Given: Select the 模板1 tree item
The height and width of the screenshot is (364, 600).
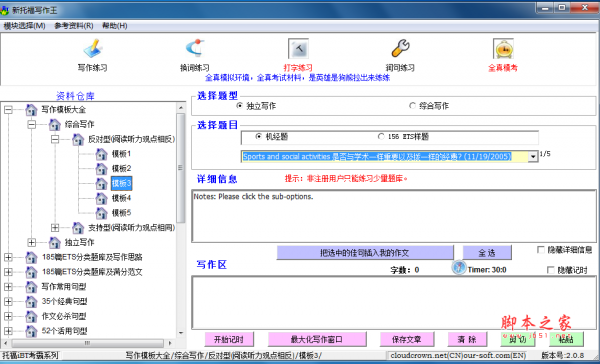Looking at the screenshot, I should tap(121, 154).
